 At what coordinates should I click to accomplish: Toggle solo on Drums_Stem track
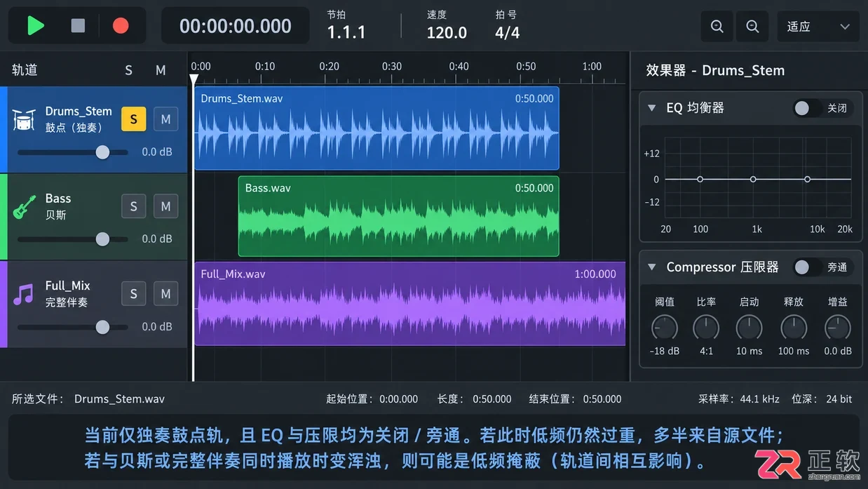[x=134, y=119]
